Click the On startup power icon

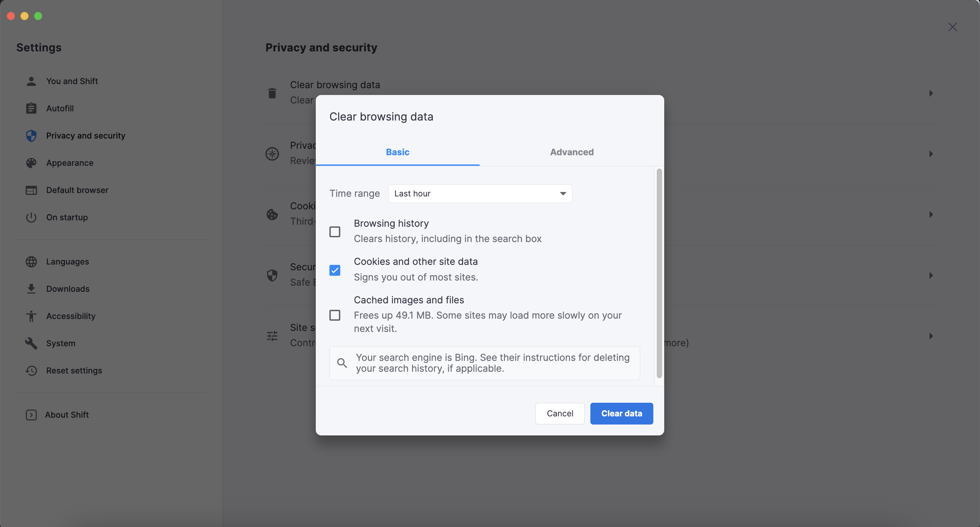pyautogui.click(x=31, y=217)
